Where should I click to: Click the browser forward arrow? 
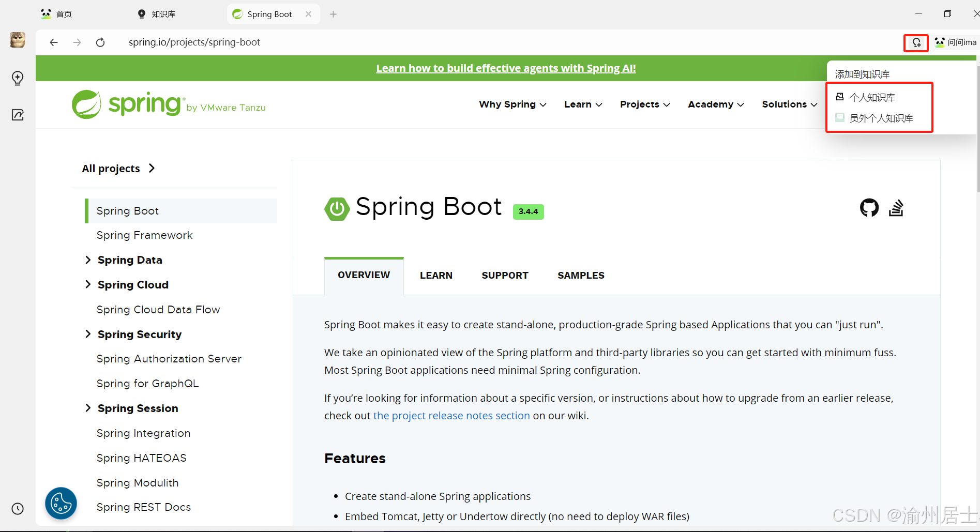[77, 42]
